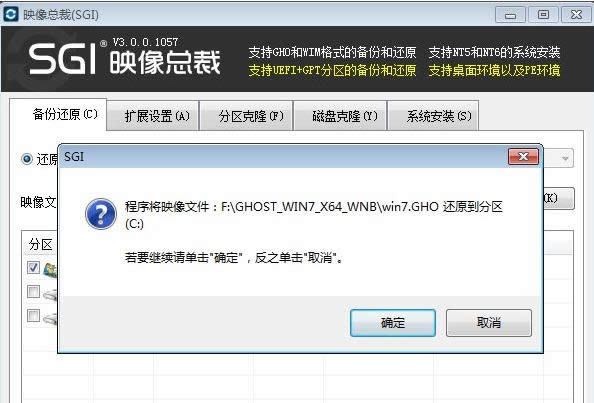This screenshot has height=403, width=594.
Task: Click the drive icon in the second partition row
Action: [x=51, y=294]
